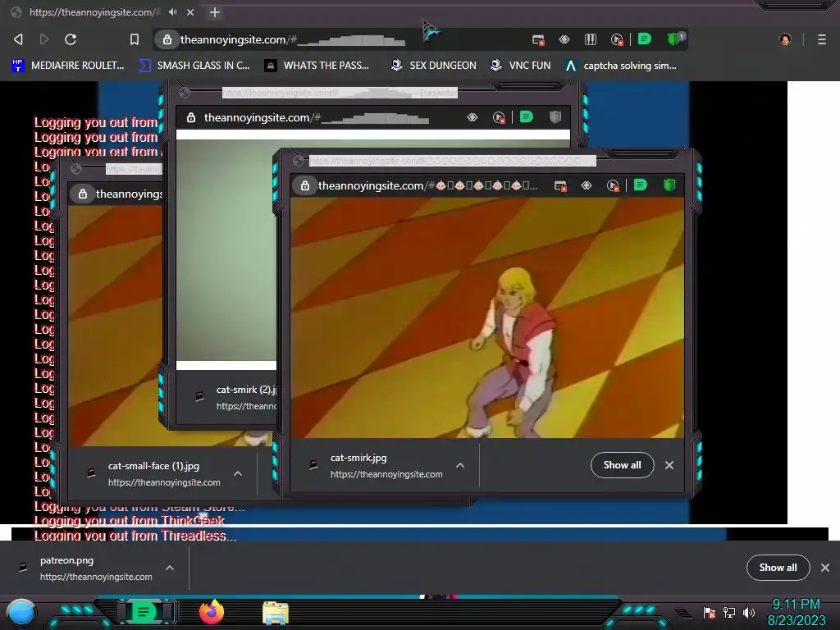Click the diamond-shaped extension icon in main toolbar
The image size is (840, 630).
[x=564, y=39]
